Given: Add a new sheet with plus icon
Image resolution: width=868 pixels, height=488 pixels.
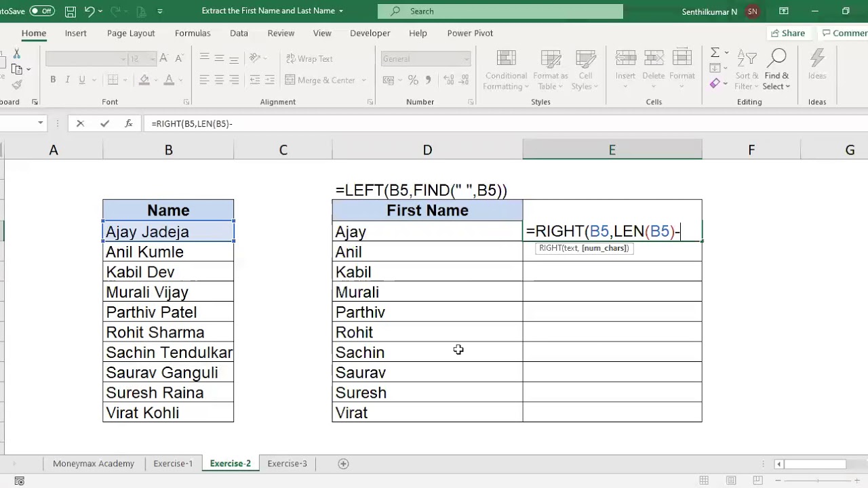Looking at the screenshot, I should (x=343, y=464).
